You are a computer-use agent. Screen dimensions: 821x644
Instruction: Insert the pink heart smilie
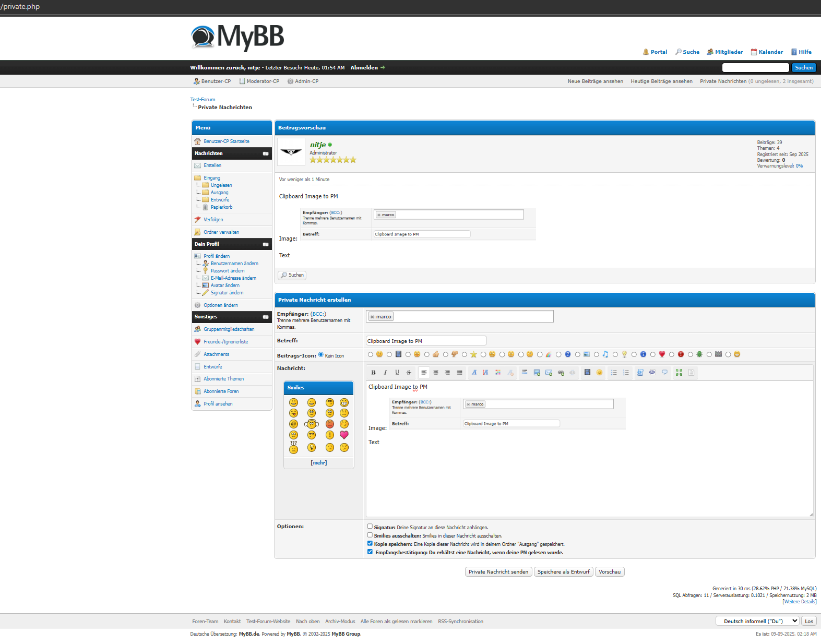[344, 435]
